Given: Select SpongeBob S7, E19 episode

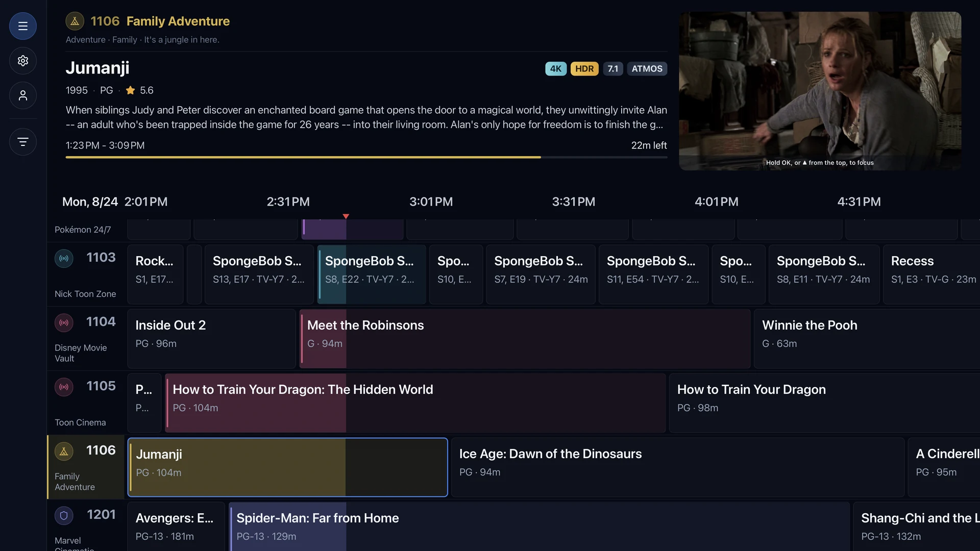Looking at the screenshot, I should tap(541, 274).
